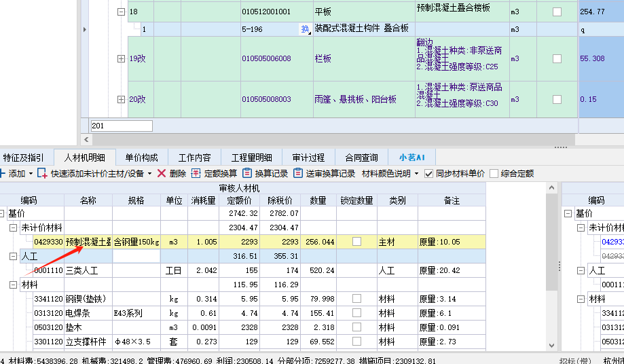Collapse the 材料 group in left table
Screen dimensions: 624x364
13,285
